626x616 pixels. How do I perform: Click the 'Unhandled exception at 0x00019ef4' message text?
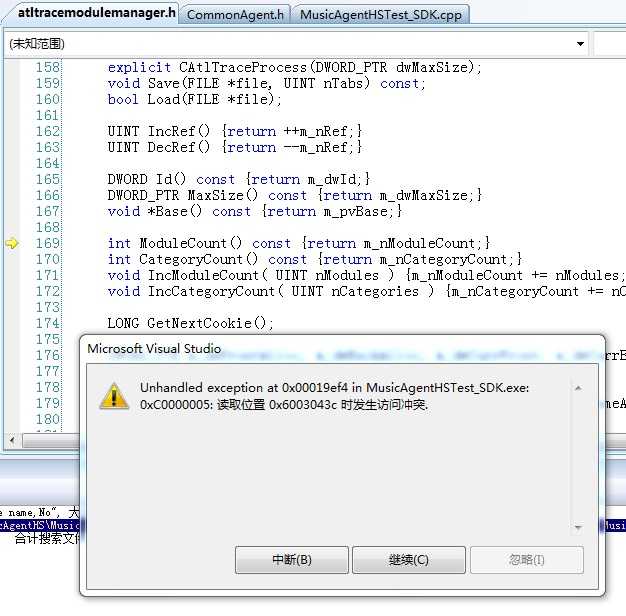334,388
